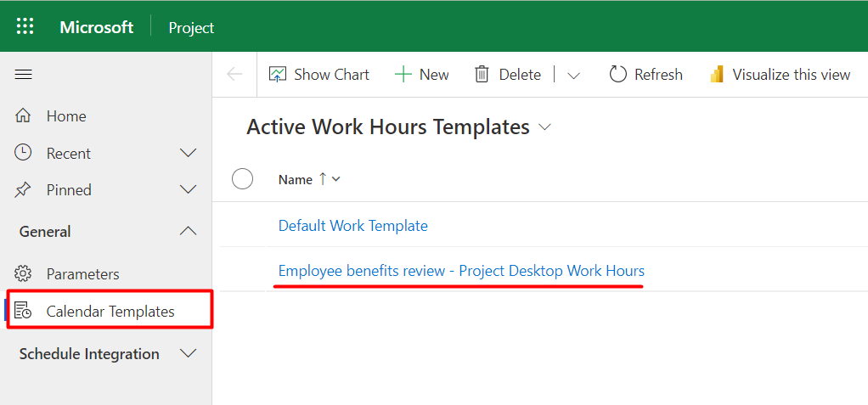Select Home in the sidebar
The width and height of the screenshot is (868, 405).
66,116
